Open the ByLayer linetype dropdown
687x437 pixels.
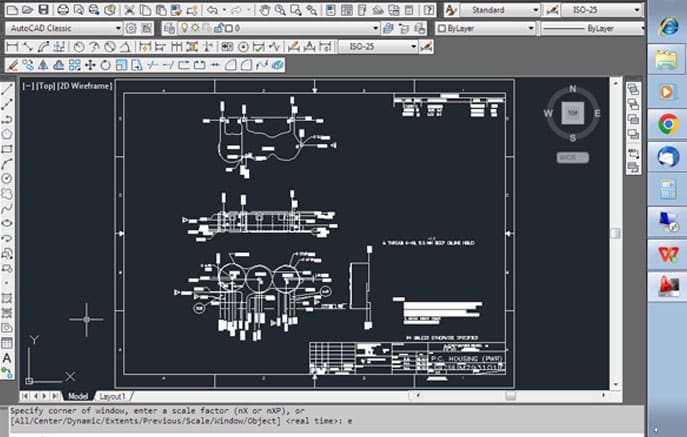(642, 28)
